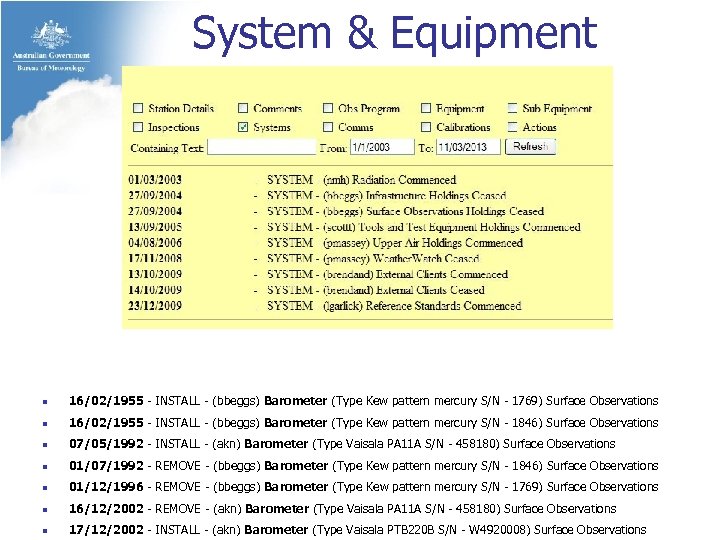
Task: Enable the Inspections checkbox
Action: (x=138, y=127)
